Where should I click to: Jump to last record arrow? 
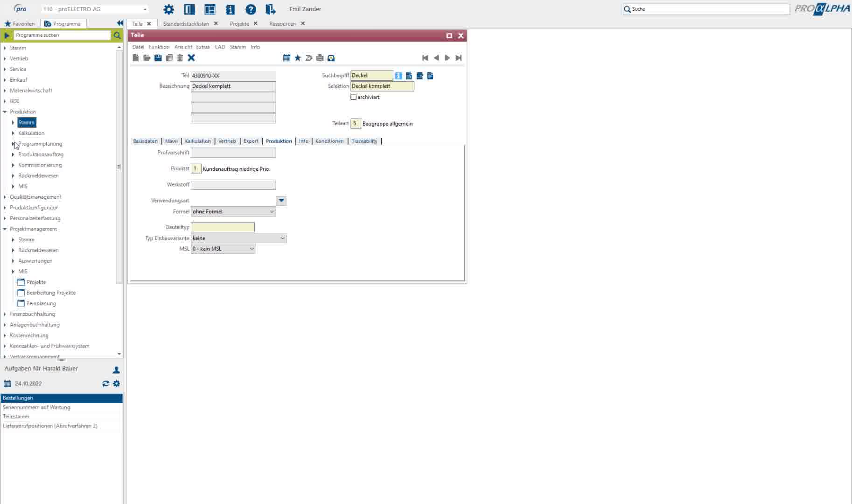(x=459, y=58)
